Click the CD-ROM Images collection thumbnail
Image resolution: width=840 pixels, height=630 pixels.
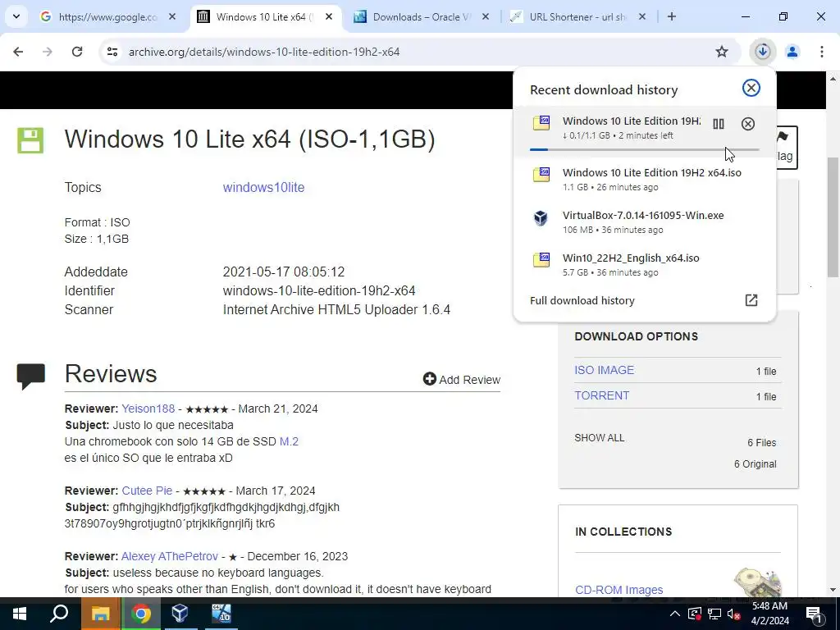tap(756, 583)
